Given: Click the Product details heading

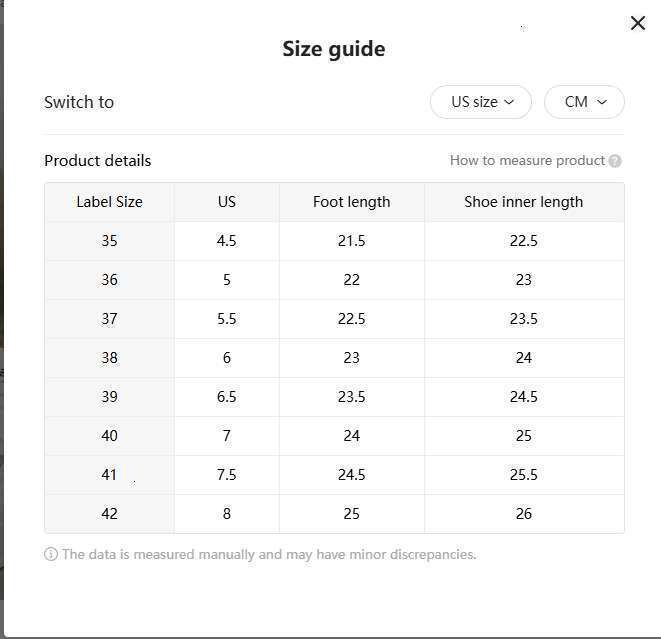Looking at the screenshot, I should 98,161.
